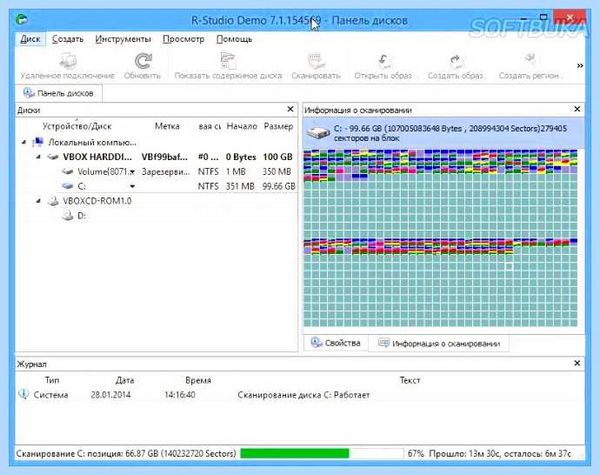
Task: Click the R-Studio app icon in title bar
Action: 22,19
